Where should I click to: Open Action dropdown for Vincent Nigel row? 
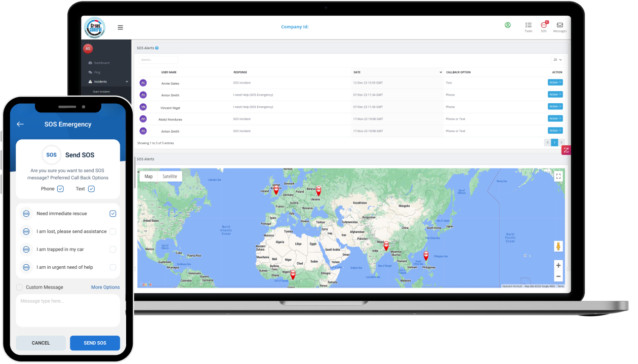[555, 107]
